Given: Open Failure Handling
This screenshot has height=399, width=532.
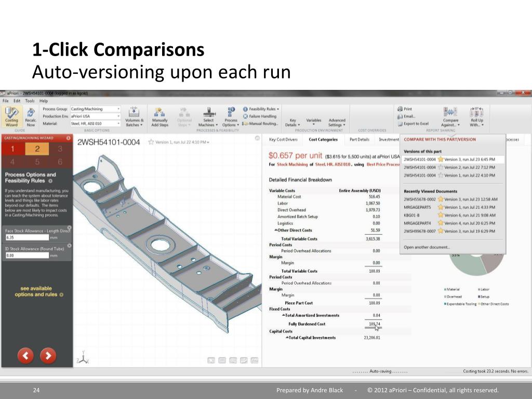Looking at the screenshot, I should tap(260, 116).
